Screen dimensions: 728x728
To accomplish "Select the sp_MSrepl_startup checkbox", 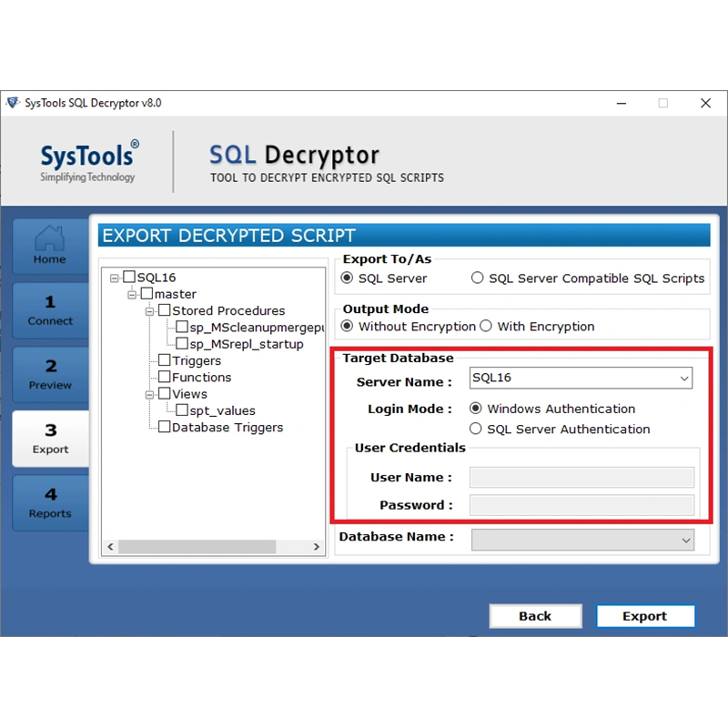I will tap(182, 344).
